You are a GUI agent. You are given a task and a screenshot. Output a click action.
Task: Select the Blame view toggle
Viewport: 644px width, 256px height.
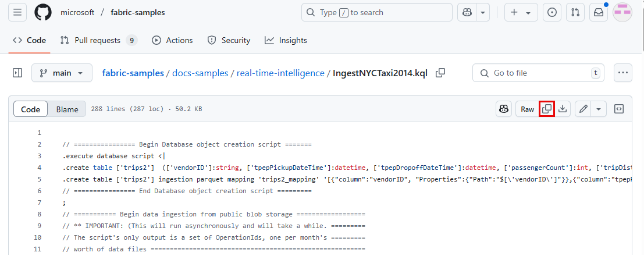coord(67,109)
